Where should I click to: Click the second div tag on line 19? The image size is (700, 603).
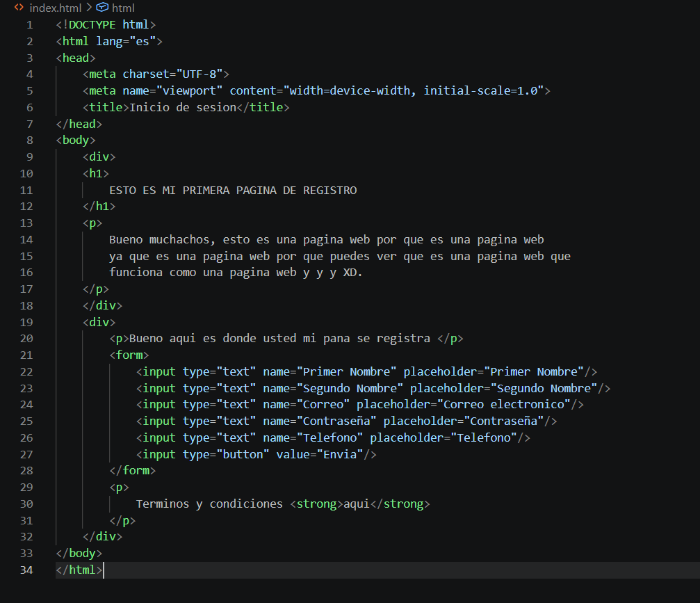[x=99, y=322]
